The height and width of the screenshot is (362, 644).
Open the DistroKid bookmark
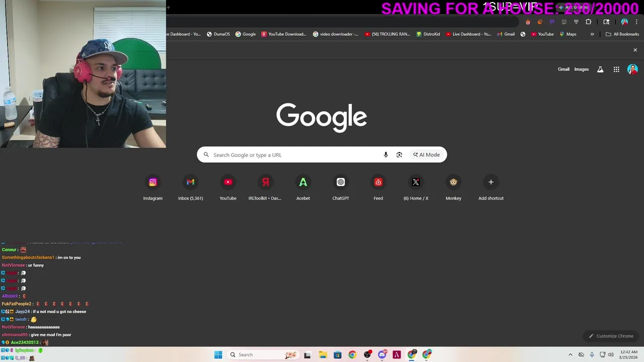[428, 34]
